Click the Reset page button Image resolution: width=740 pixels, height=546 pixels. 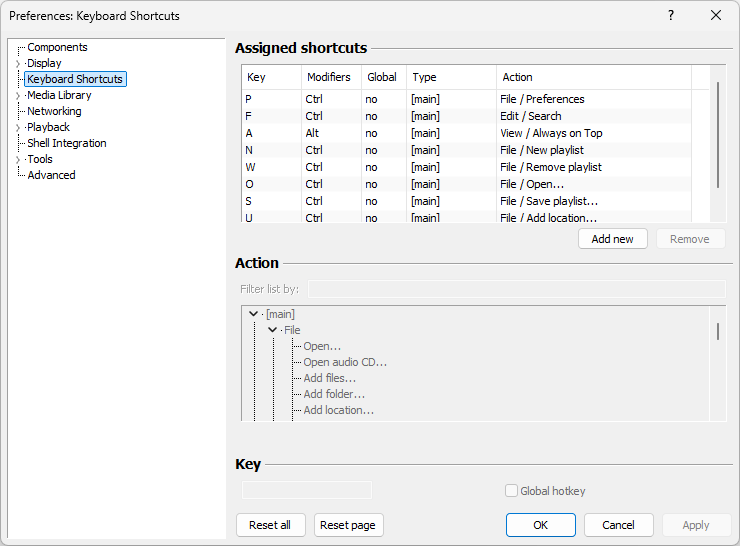coord(348,525)
